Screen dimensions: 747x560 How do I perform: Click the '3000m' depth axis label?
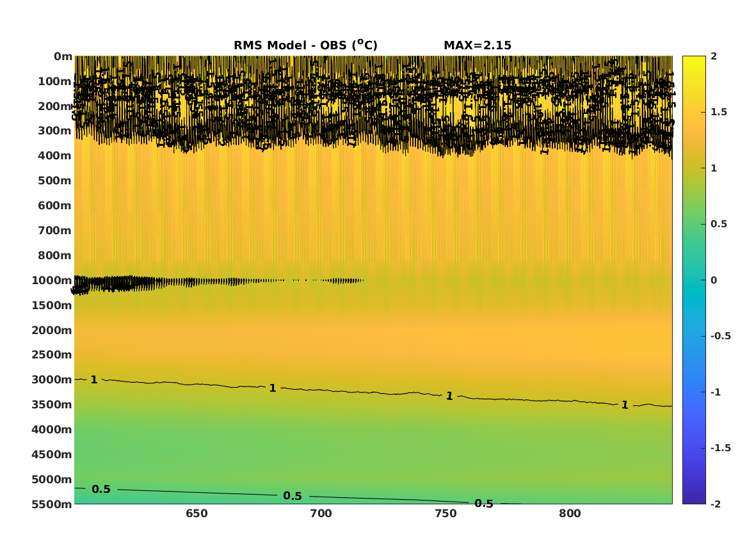pyautogui.click(x=52, y=380)
